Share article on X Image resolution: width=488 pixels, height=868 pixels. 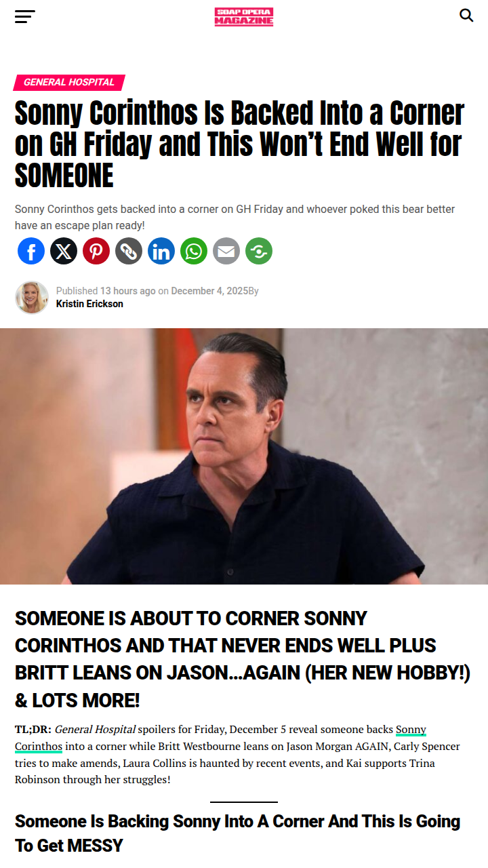pyautogui.click(x=64, y=251)
